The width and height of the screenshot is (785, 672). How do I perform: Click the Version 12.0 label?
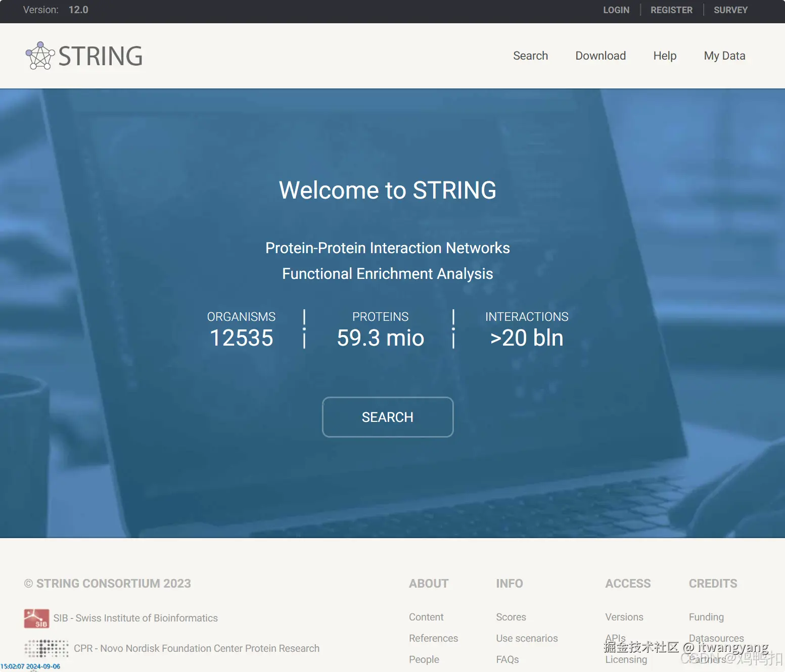[56, 10]
